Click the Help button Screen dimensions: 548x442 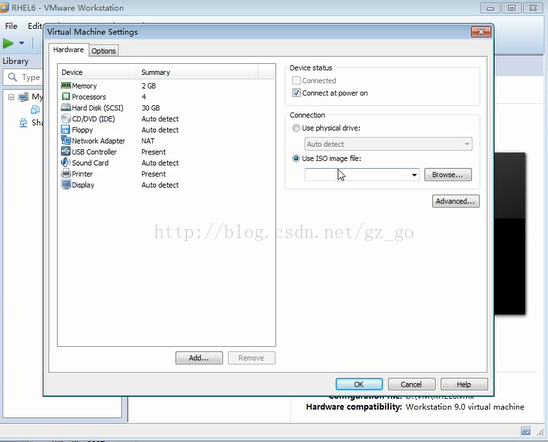[464, 384]
